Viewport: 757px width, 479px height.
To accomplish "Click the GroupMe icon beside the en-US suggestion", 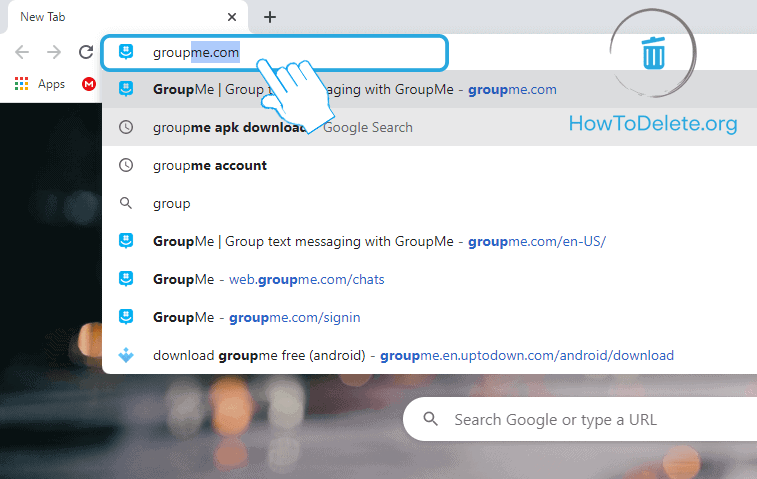I will [x=126, y=241].
